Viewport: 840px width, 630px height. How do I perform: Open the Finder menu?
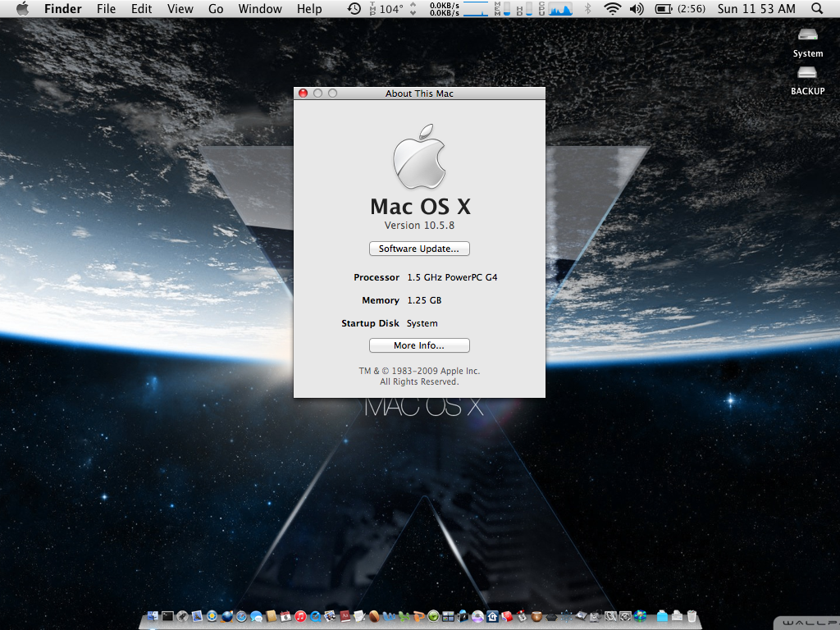(62, 8)
